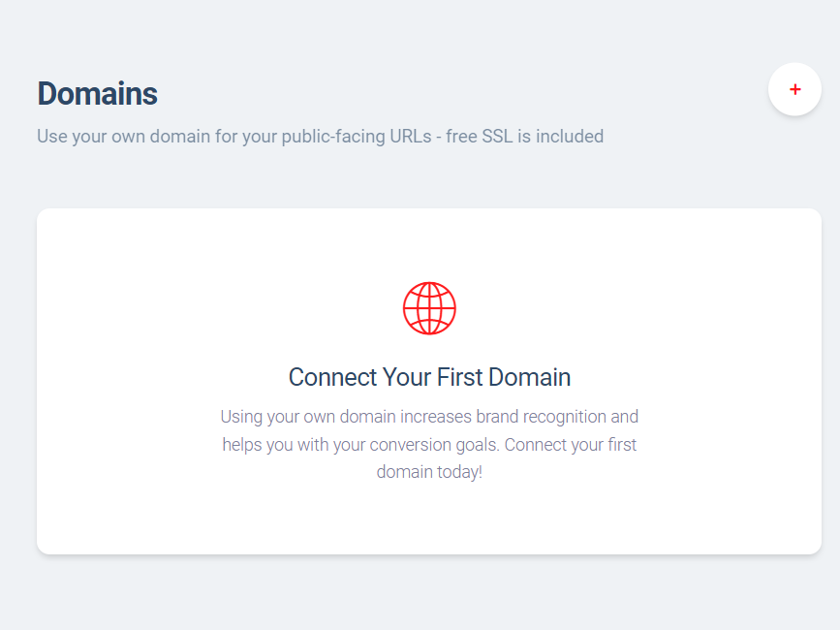Click the word 'Domain' in card title
840x630 pixels.
529,377
